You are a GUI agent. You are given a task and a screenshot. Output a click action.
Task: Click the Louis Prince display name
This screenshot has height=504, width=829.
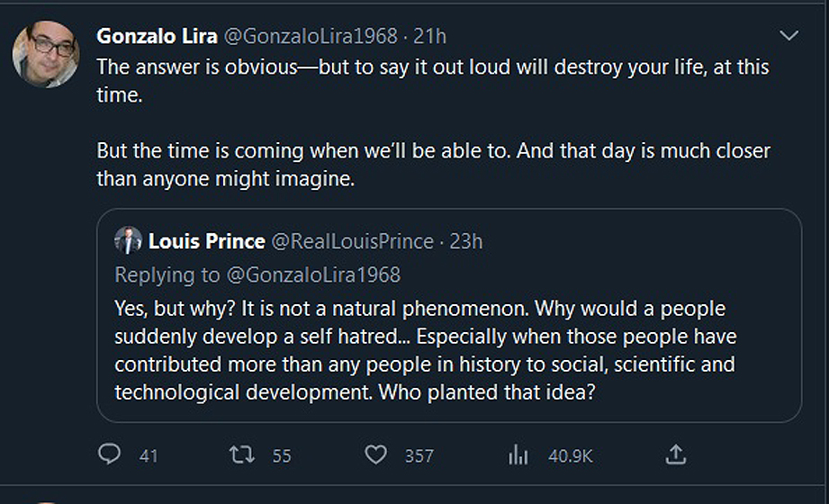point(206,241)
